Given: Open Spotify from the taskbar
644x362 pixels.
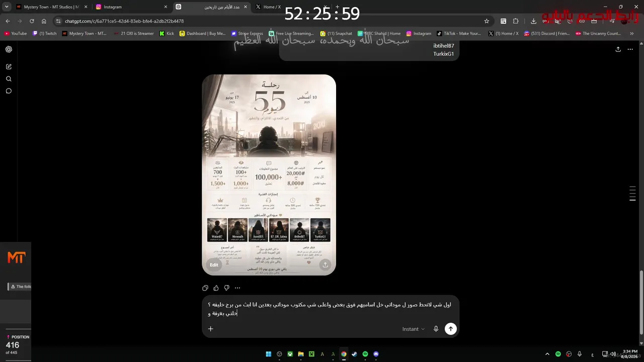Looking at the screenshot, I should [365, 354].
